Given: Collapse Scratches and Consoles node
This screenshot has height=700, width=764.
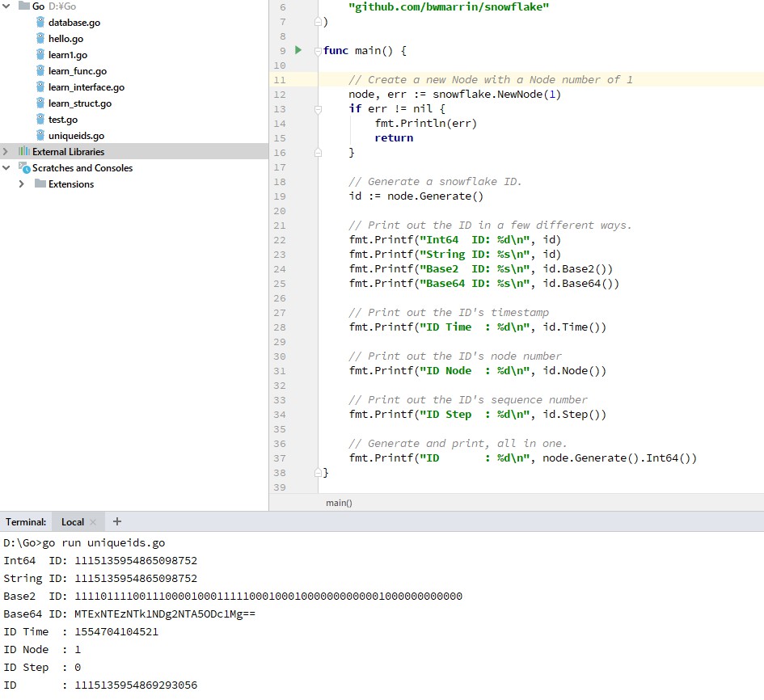Looking at the screenshot, I should [x=6, y=167].
